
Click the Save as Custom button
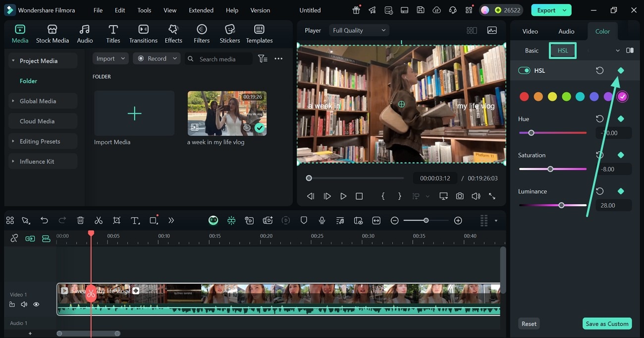coord(606,324)
